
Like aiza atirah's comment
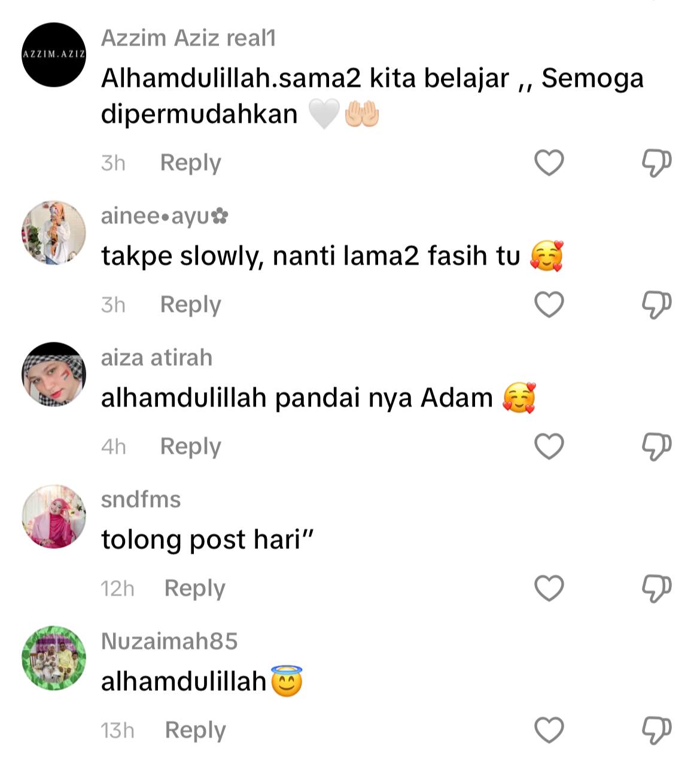tap(549, 447)
